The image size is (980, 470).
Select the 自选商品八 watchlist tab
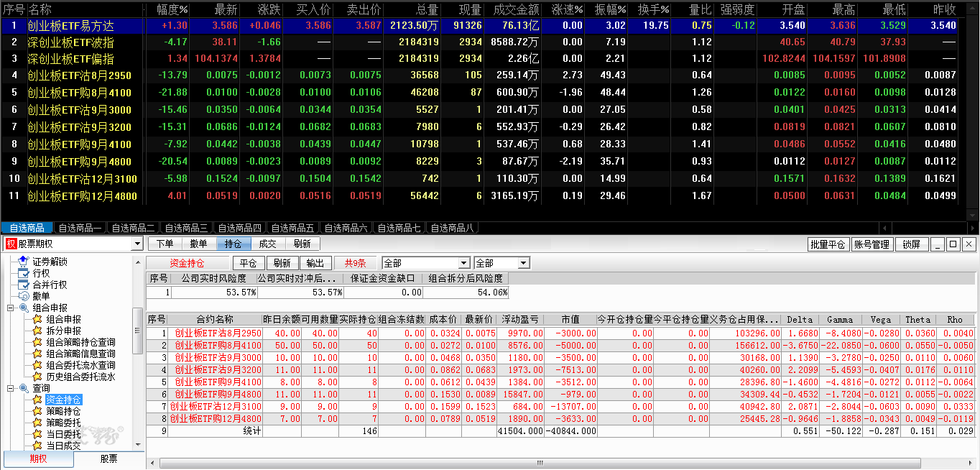pos(453,228)
